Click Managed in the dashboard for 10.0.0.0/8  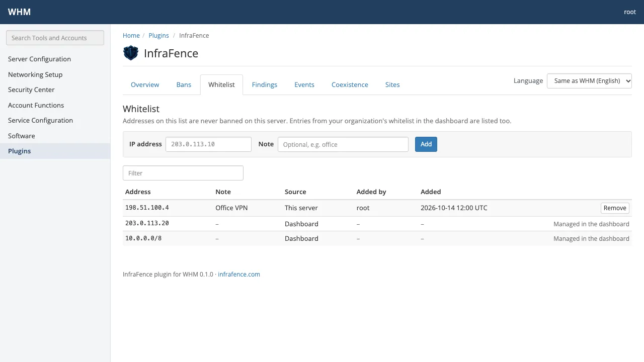tap(591, 238)
